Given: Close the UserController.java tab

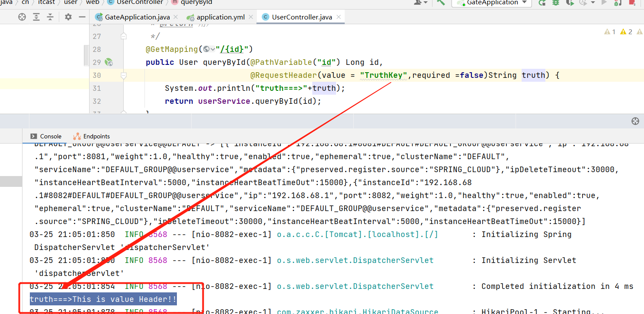Looking at the screenshot, I should 338,17.
